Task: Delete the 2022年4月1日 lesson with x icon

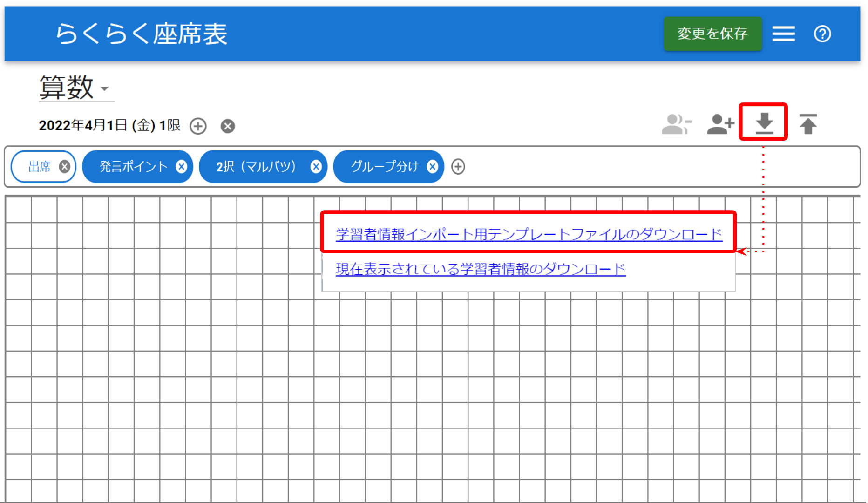Action: point(227,126)
